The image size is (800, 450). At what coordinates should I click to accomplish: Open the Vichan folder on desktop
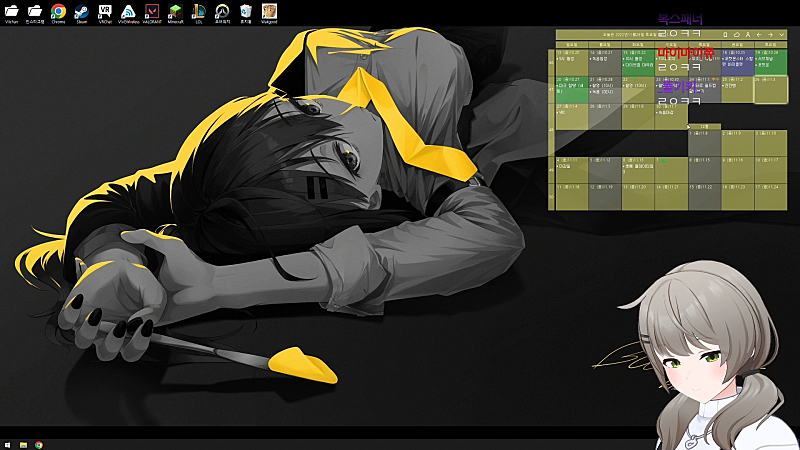pos(12,12)
